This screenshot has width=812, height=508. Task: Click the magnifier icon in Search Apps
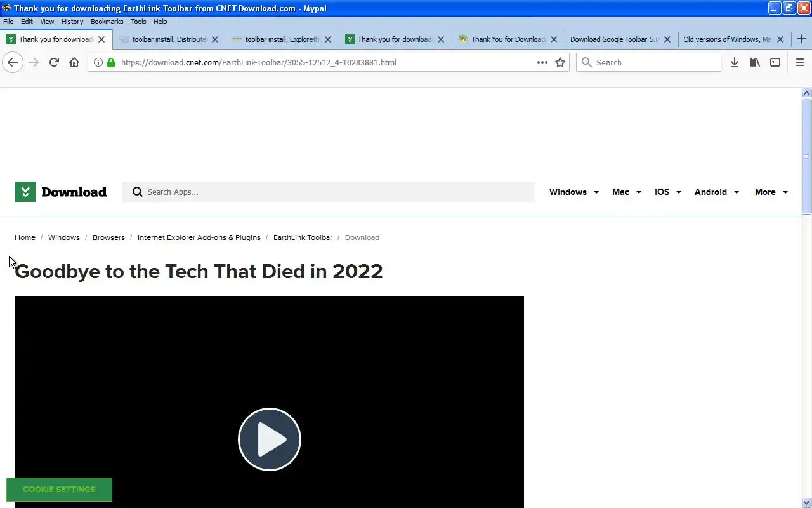click(x=137, y=192)
